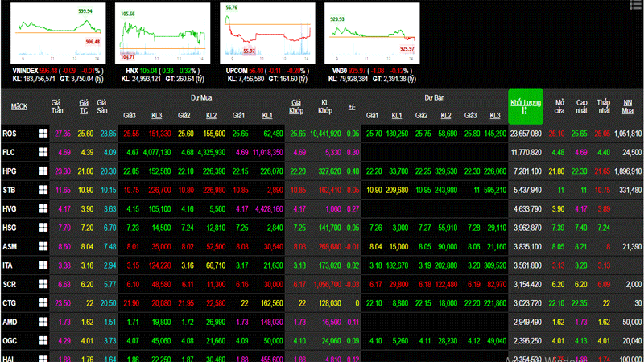Click the HNX label under second chart
Image resolution: width=644 pixels, height=362 pixels.
click(132, 71)
